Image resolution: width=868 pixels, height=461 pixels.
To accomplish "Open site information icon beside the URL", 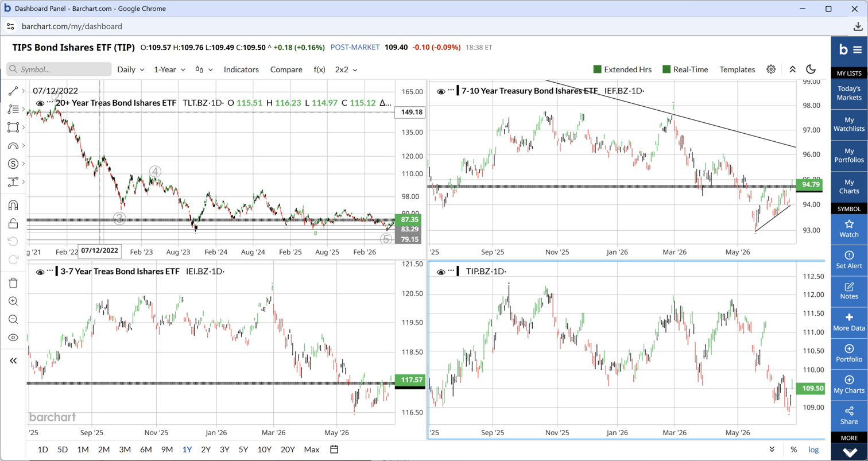I will coord(10,26).
